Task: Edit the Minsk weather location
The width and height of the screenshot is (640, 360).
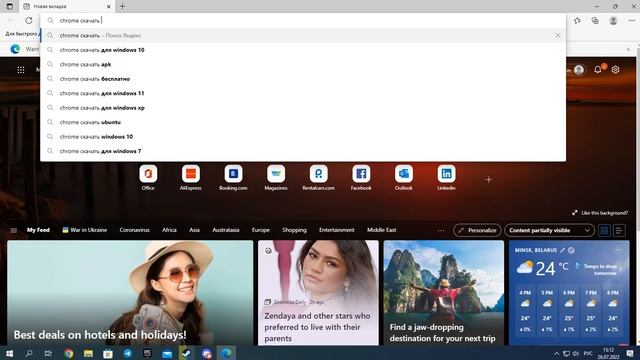Action: tap(562, 250)
